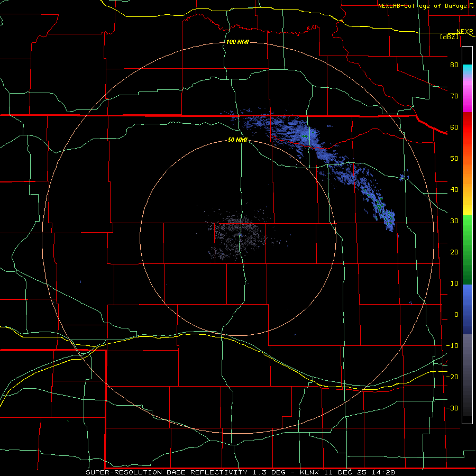The image size is (476, 476).
Task: Click the 0 value on dBZ scale
Action: pyautogui.click(x=456, y=315)
